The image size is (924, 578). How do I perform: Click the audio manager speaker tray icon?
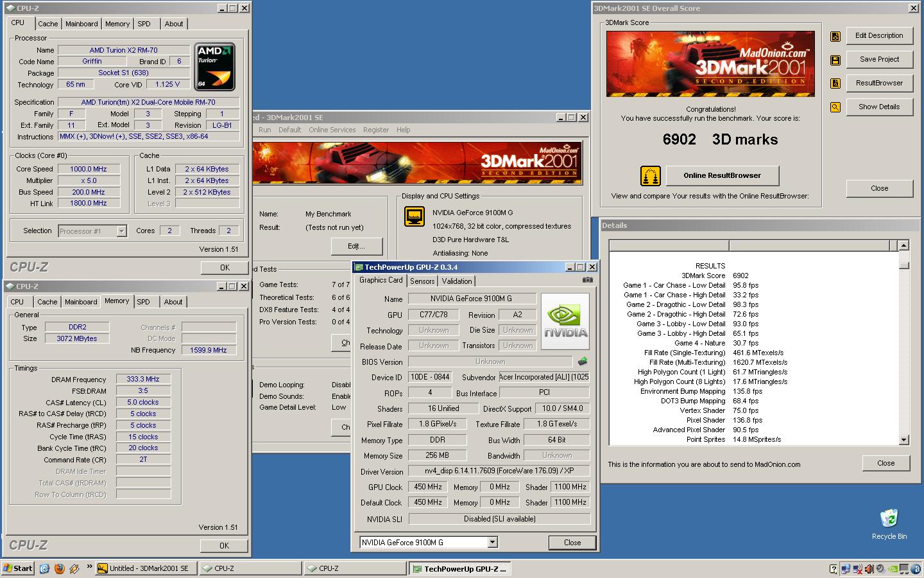click(880, 568)
